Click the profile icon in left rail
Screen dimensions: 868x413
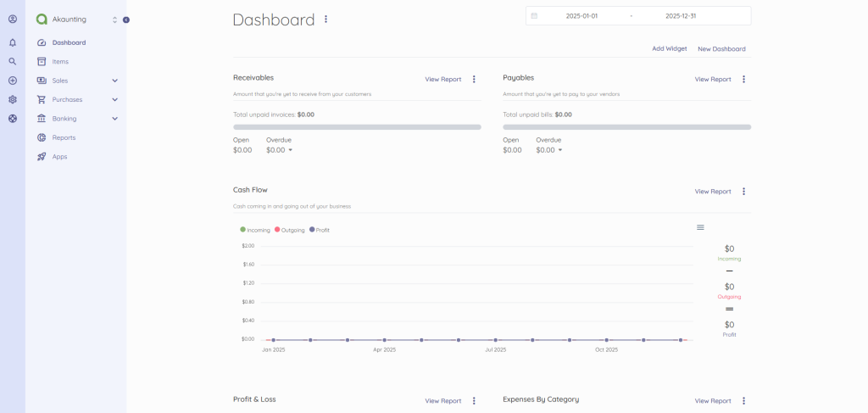pos(13,19)
